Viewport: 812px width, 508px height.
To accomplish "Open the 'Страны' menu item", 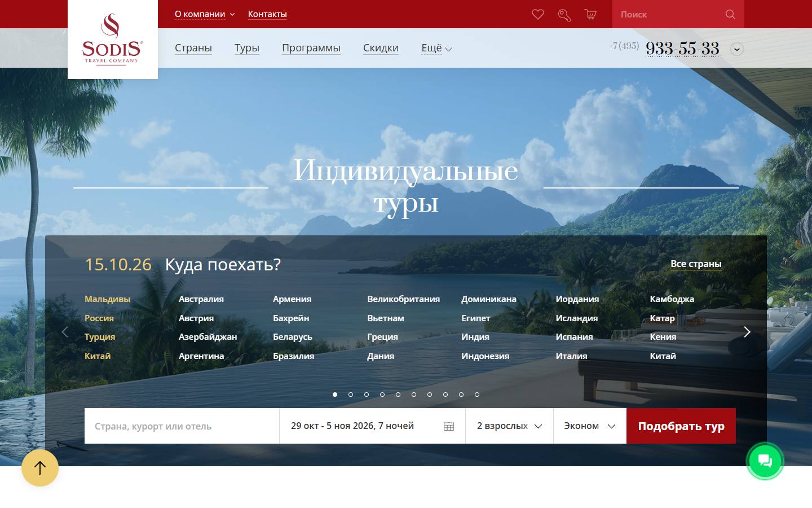I will (x=193, y=48).
